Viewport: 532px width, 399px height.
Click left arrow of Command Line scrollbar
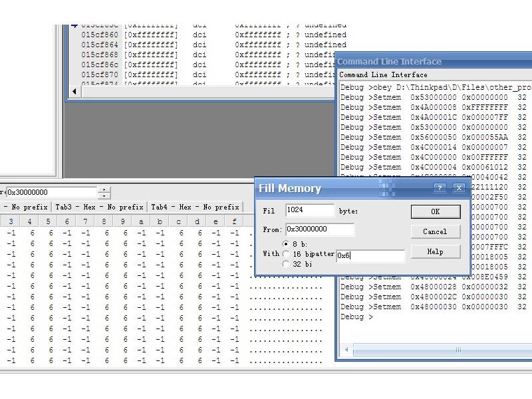click(346, 349)
